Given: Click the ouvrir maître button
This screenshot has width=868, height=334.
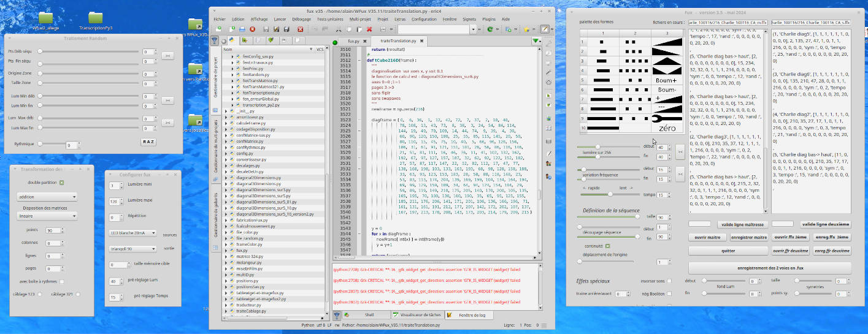Looking at the screenshot, I should 707,237.
